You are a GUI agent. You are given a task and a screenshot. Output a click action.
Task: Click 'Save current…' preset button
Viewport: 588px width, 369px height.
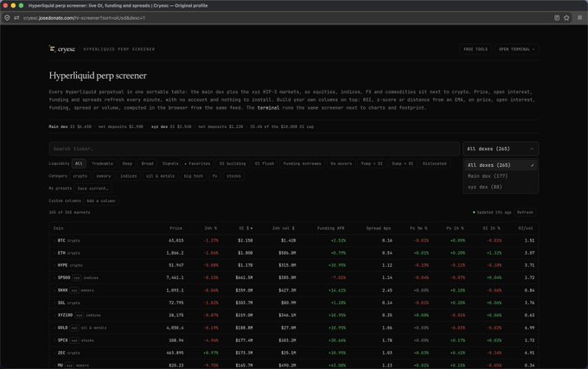point(93,188)
